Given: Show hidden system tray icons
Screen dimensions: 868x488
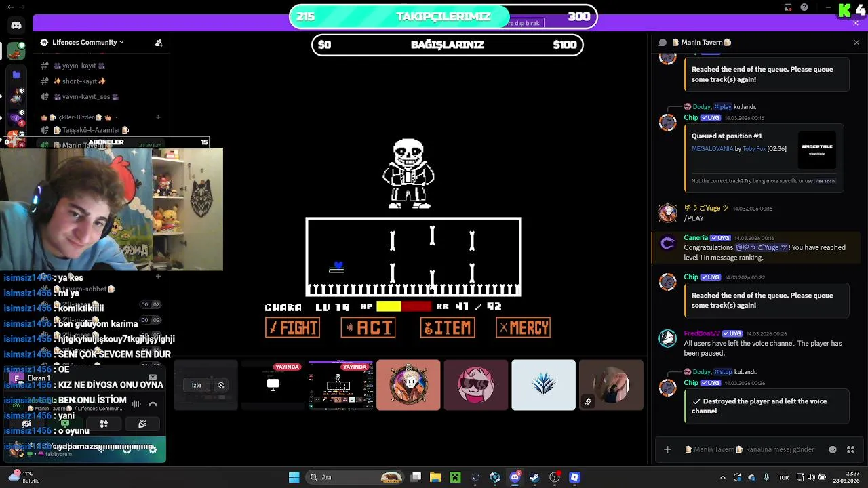Looking at the screenshot, I should pyautogui.click(x=722, y=477).
